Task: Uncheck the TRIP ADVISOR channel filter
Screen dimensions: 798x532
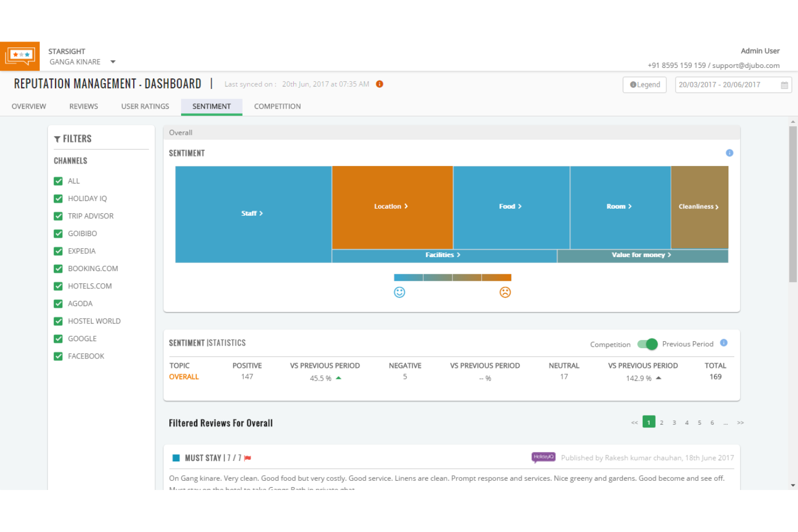Action: (x=58, y=216)
